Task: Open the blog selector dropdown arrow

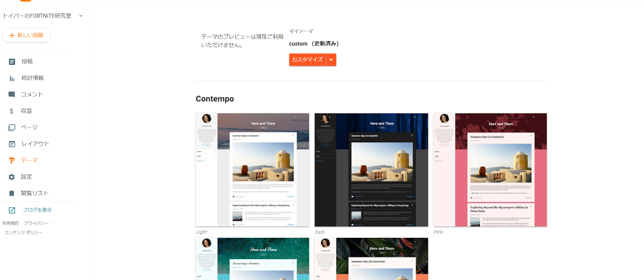Action: 81,16
